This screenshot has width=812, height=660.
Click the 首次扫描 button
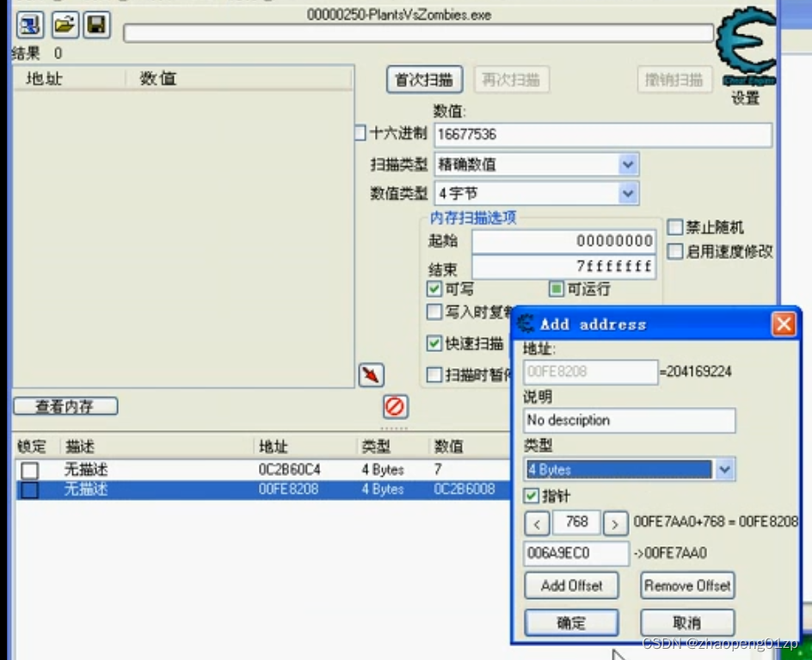click(424, 79)
